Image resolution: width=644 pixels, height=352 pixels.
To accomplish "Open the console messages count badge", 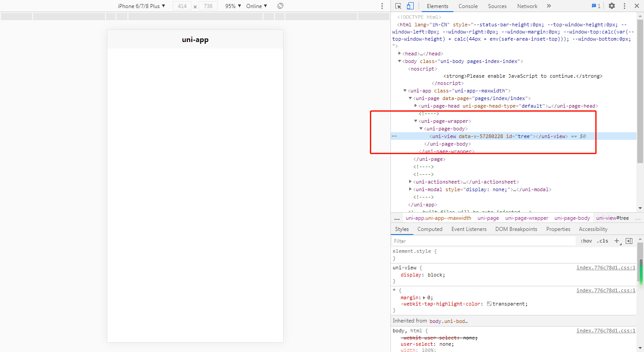I will click(x=596, y=6).
